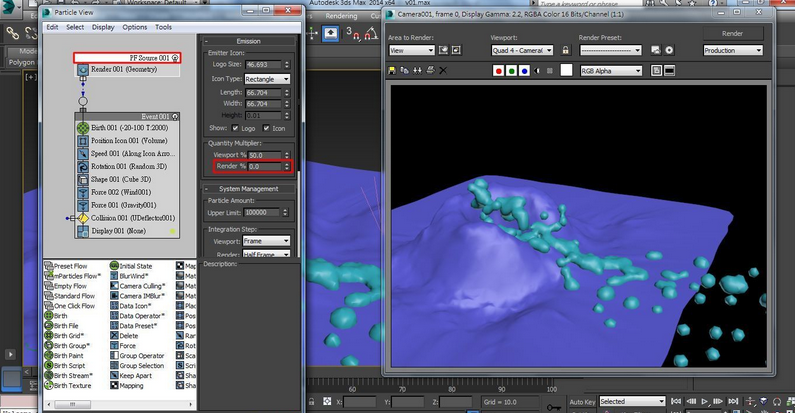The image size is (795, 413).
Task: Enable the red channel toggle
Action: 501,72
